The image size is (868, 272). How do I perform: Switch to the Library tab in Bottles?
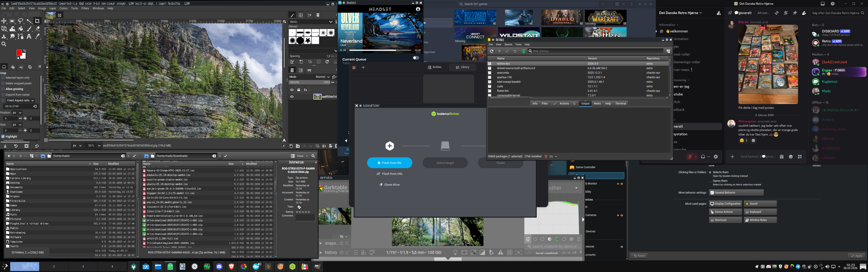click(x=463, y=67)
